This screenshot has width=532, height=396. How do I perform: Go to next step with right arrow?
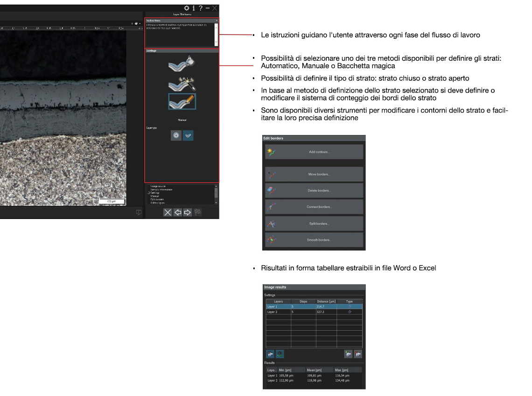tap(188, 212)
